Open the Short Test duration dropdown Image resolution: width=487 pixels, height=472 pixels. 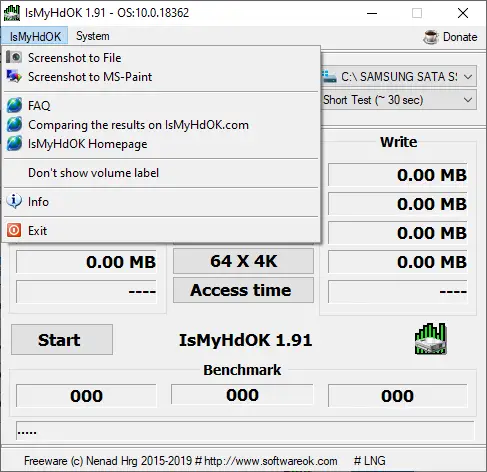[x=399, y=100]
